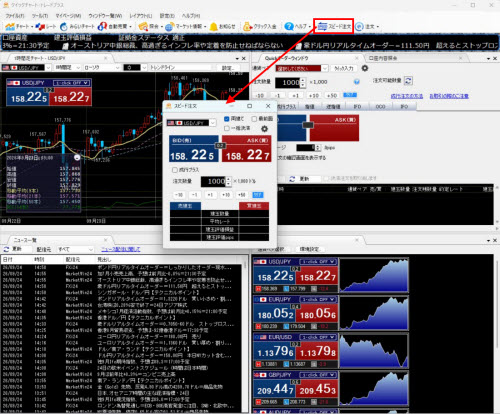
Task: Open the ヘルプ(H) menu
Action: pos(191,16)
